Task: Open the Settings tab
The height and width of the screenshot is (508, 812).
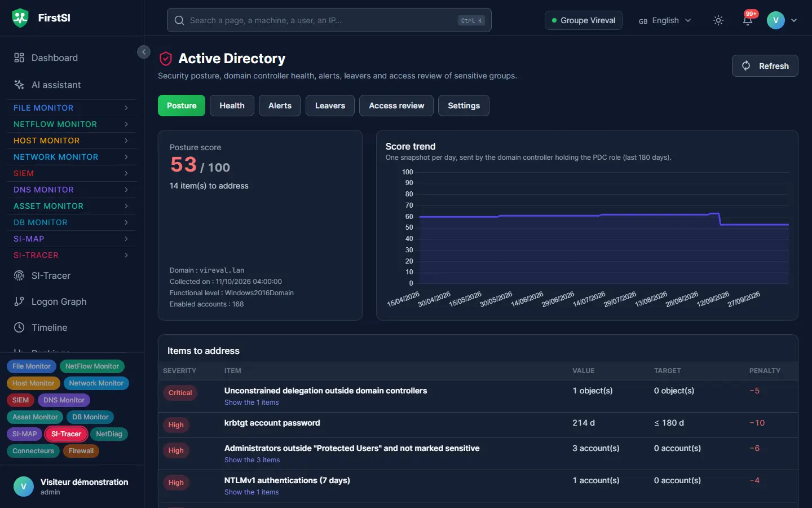Action: (464, 106)
